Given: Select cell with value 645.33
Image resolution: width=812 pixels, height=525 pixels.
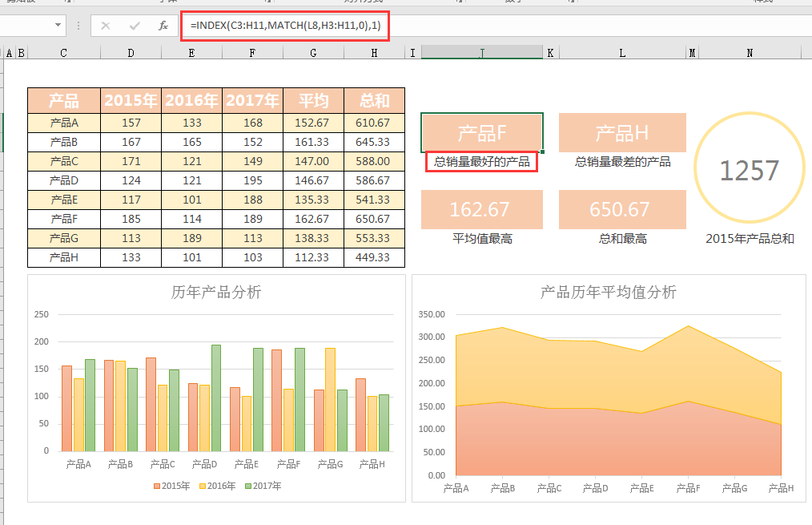Looking at the screenshot, I should pos(375,142).
